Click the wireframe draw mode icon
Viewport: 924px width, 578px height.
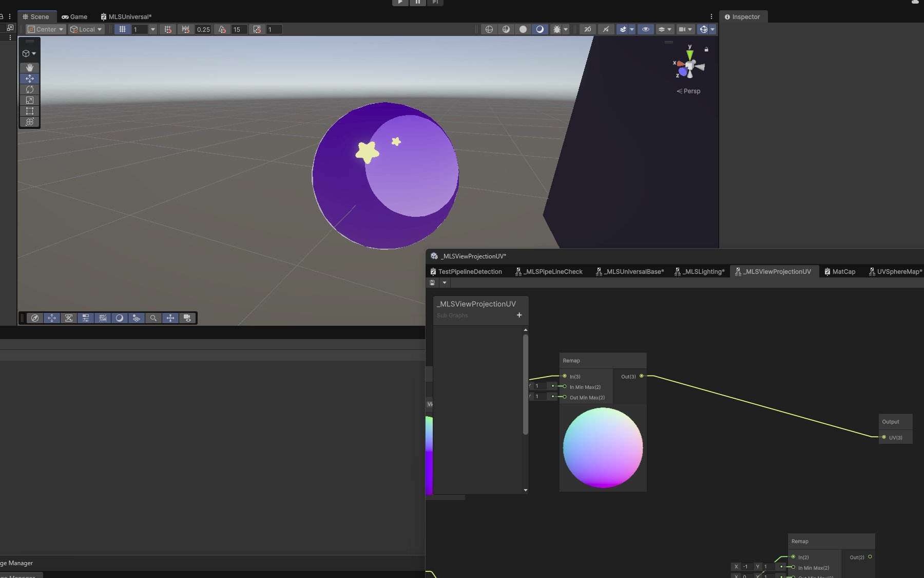click(x=489, y=29)
